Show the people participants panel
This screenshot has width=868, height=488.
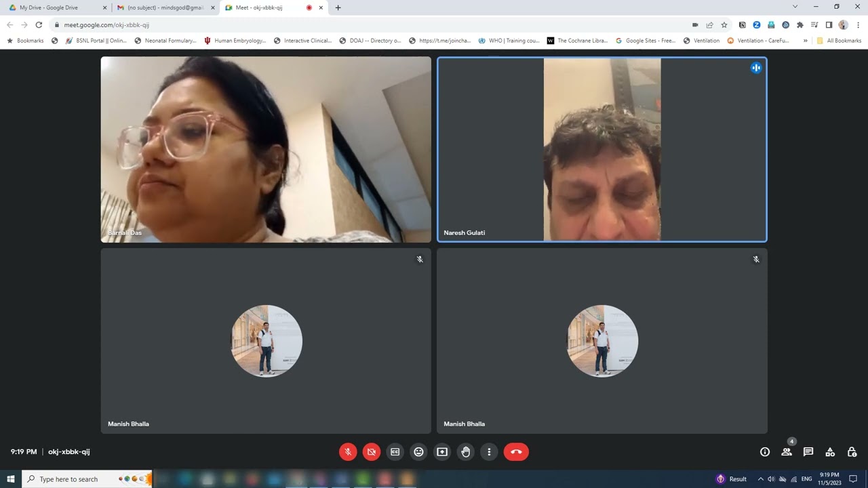(x=787, y=452)
